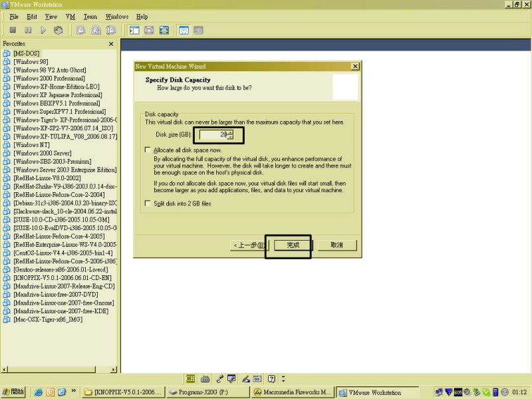Click the CH language bar indicator

[190, 378]
